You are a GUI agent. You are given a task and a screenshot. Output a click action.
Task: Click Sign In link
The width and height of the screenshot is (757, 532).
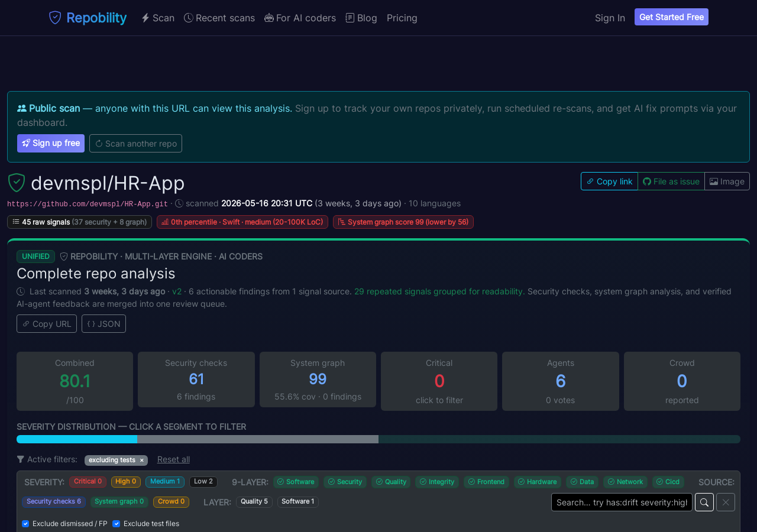click(x=610, y=18)
